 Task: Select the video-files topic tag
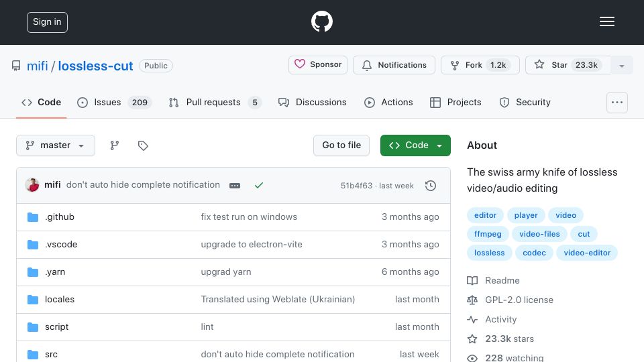tap(539, 234)
